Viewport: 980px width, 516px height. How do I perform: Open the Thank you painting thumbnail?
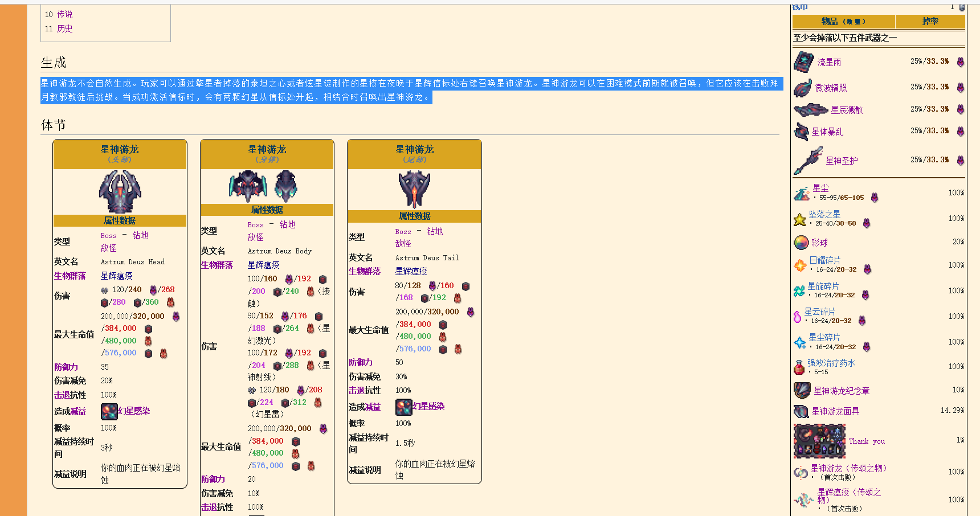point(819,441)
